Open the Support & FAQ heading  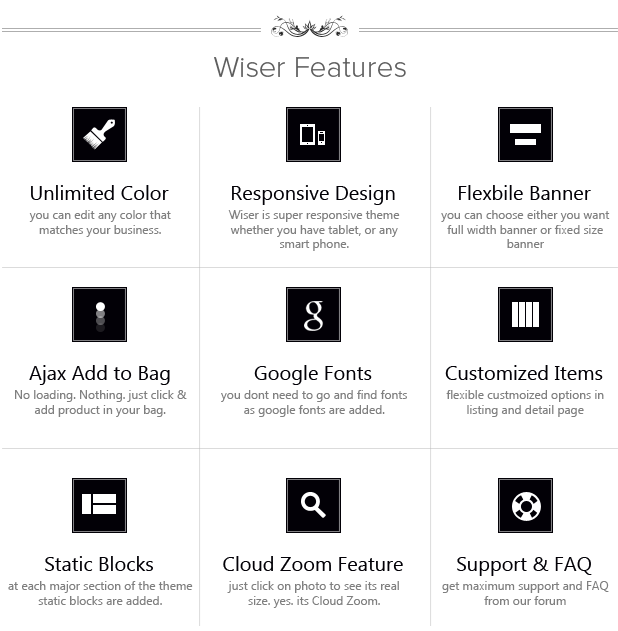point(524,564)
